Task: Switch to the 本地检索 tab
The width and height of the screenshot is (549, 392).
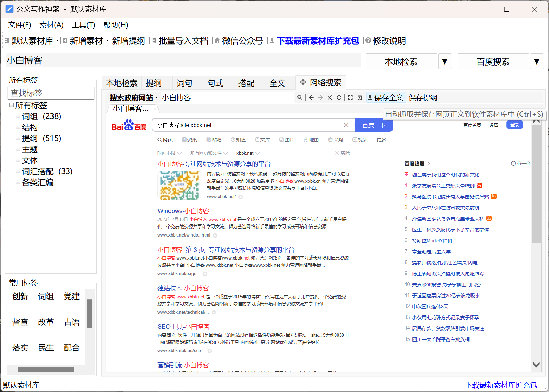Action: 122,83
